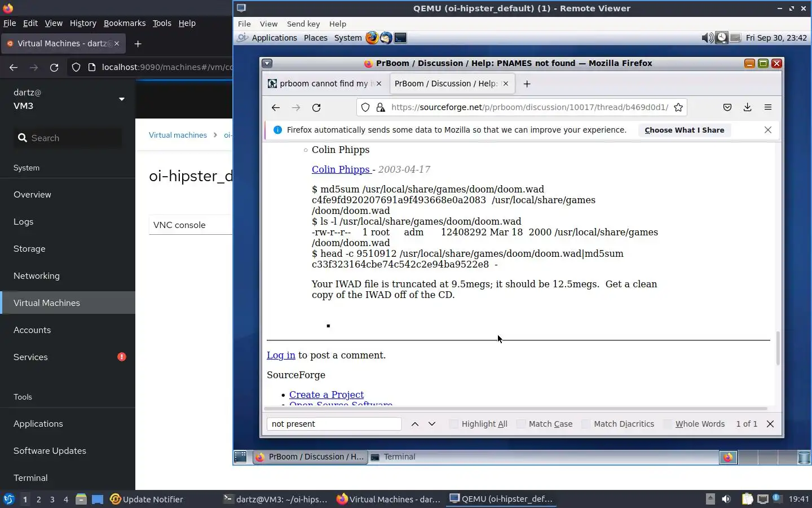The width and height of the screenshot is (812, 508).
Task: Enable the Whole Words checkbox
Action: point(668,424)
